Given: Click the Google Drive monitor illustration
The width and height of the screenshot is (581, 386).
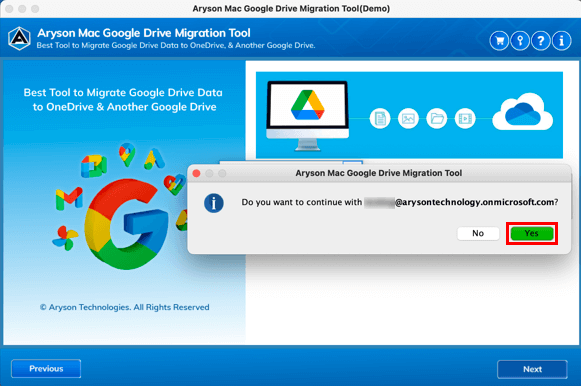Looking at the screenshot, I should [x=308, y=116].
